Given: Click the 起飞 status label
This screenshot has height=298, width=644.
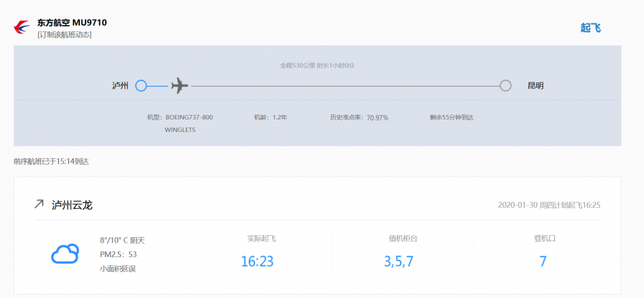Looking at the screenshot, I should [x=591, y=28].
